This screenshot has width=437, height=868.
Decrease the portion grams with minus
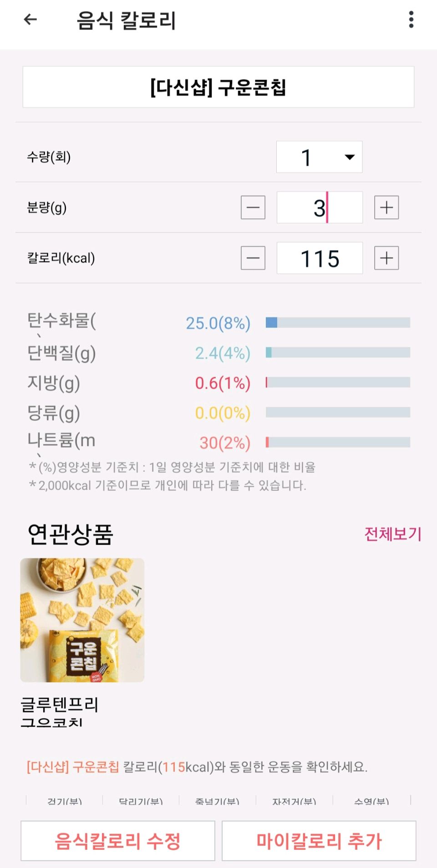click(x=253, y=207)
